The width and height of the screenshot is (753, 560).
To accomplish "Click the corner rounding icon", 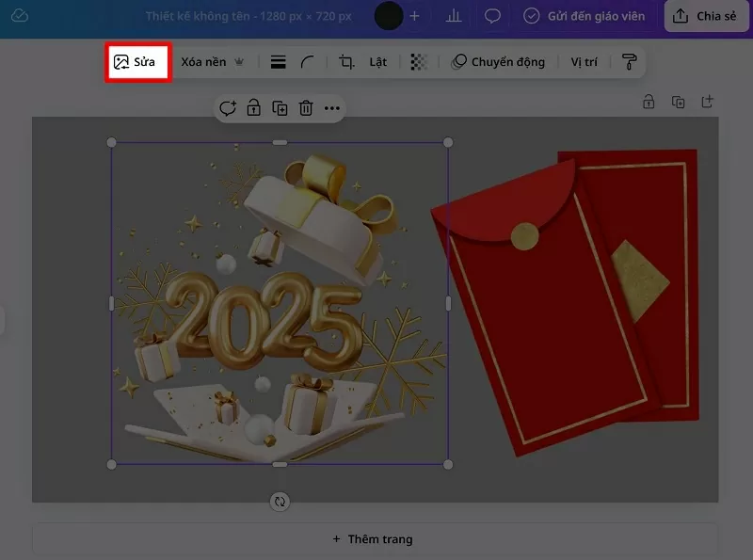I will [308, 62].
